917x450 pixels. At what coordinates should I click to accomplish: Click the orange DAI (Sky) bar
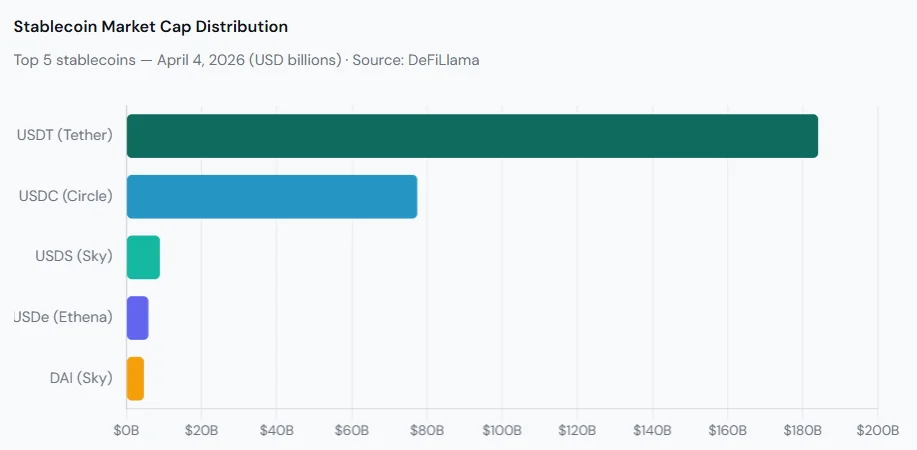[x=135, y=378]
